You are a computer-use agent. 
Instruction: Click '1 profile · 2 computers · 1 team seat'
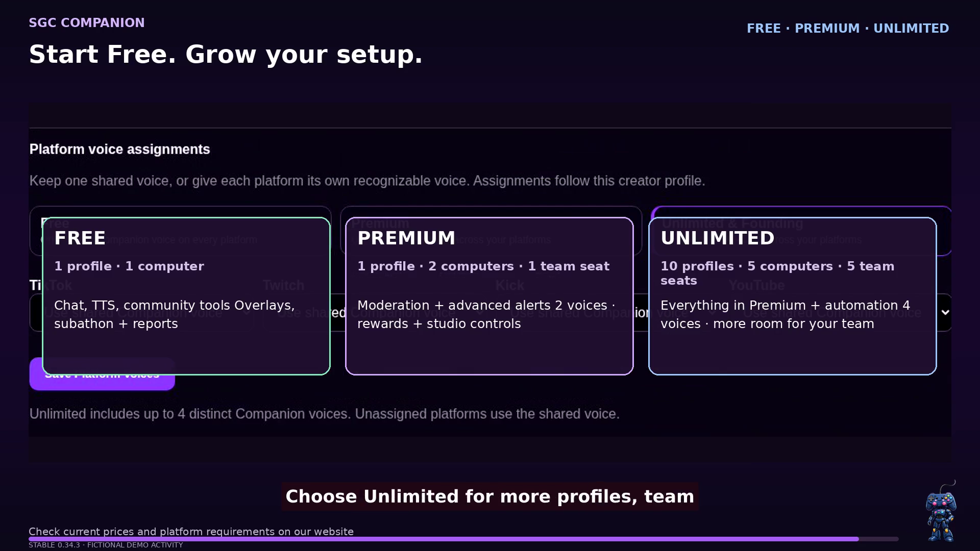483,266
